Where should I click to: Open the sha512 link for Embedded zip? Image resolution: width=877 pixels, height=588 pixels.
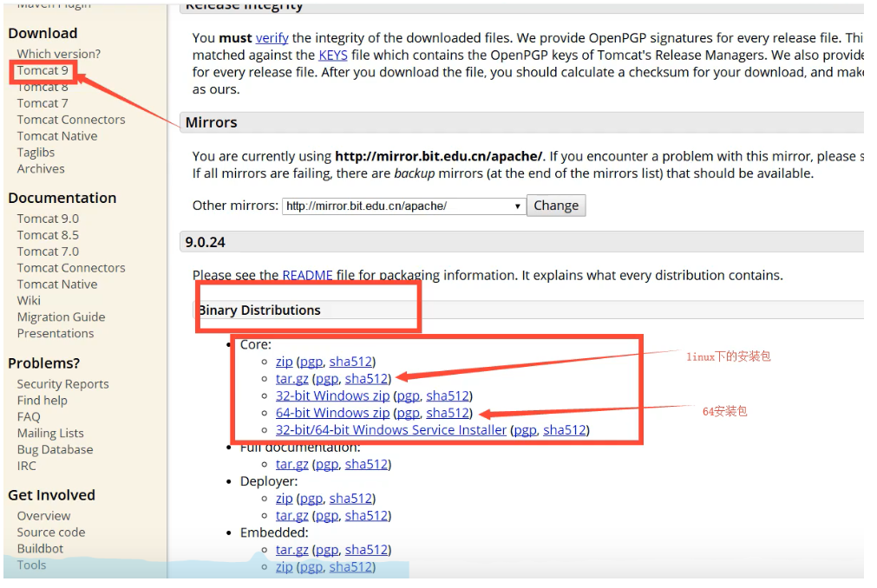click(350, 567)
